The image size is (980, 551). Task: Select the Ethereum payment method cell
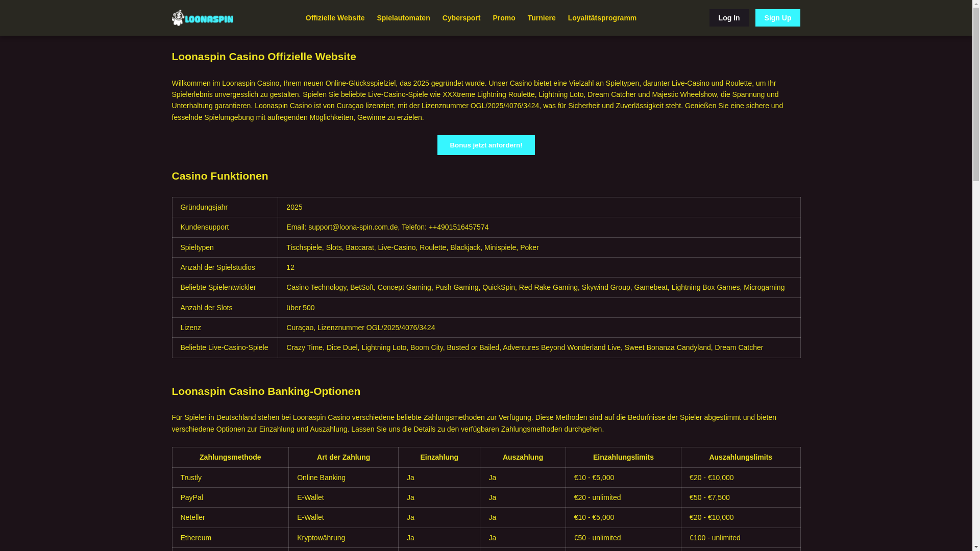(x=230, y=538)
